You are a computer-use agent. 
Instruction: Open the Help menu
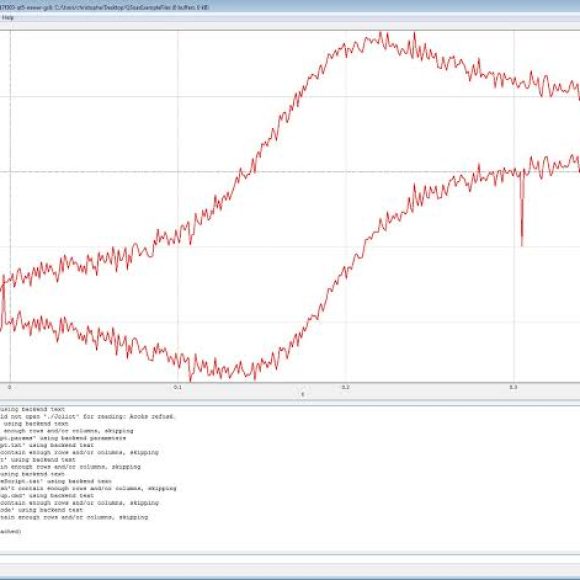(x=7, y=17)
